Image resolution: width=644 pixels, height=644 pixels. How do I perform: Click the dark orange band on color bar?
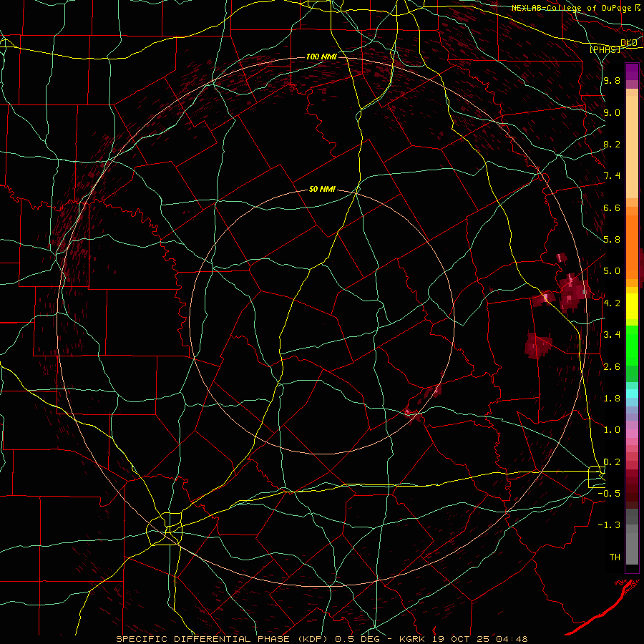(632, 247)
